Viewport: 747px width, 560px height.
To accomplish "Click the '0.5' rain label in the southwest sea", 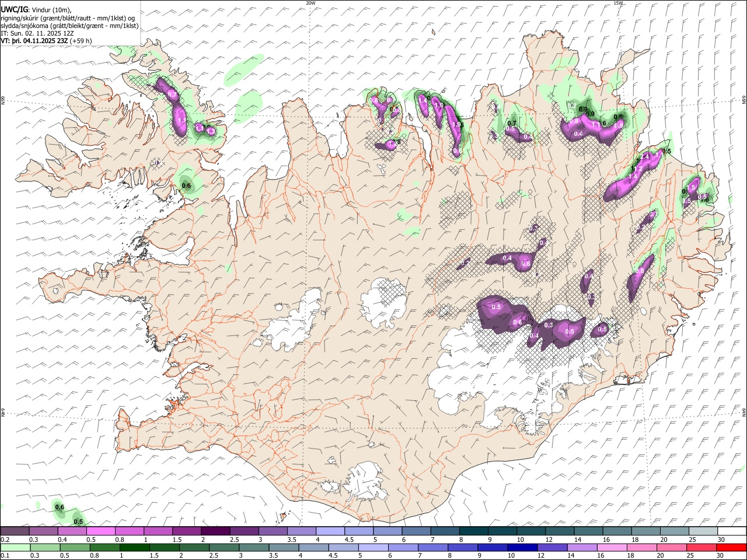I will click(x=78, y=521).
